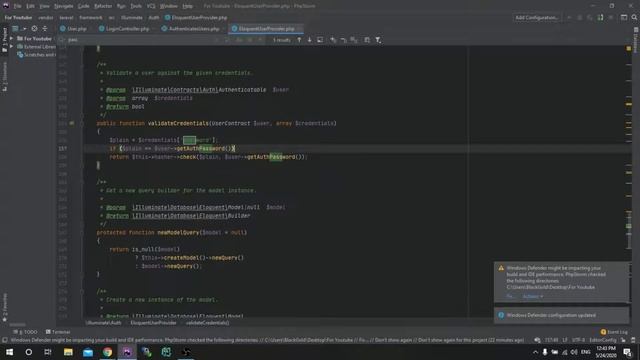This screenshot has width=640, height=360.
Task: Open the VCS menu
Action: tap(151, 6)
